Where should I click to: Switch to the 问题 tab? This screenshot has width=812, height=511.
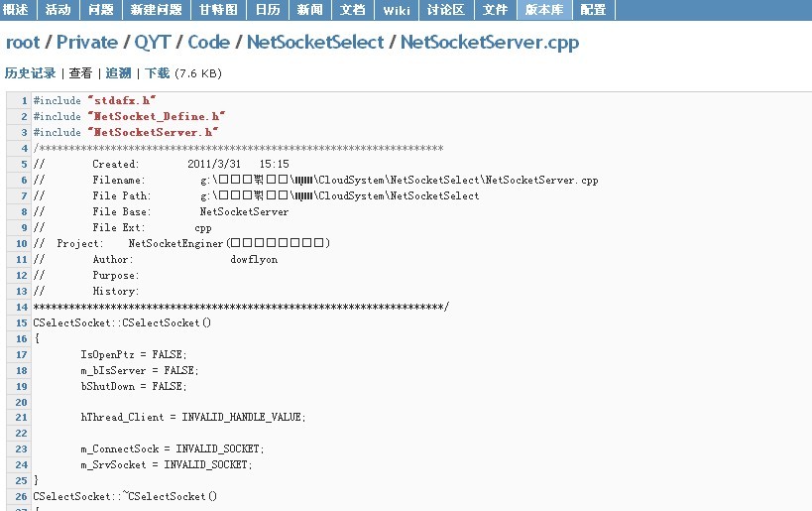(101, 10)
